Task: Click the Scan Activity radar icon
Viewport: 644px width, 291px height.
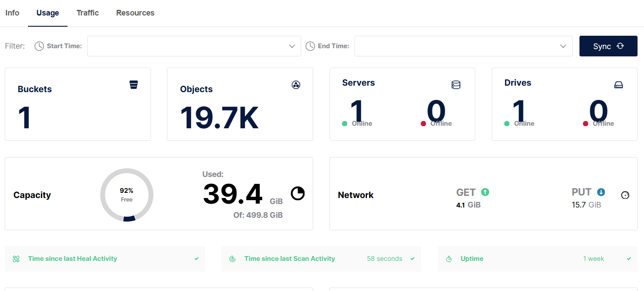Action: pyautogui.click(x=232, y=259)
